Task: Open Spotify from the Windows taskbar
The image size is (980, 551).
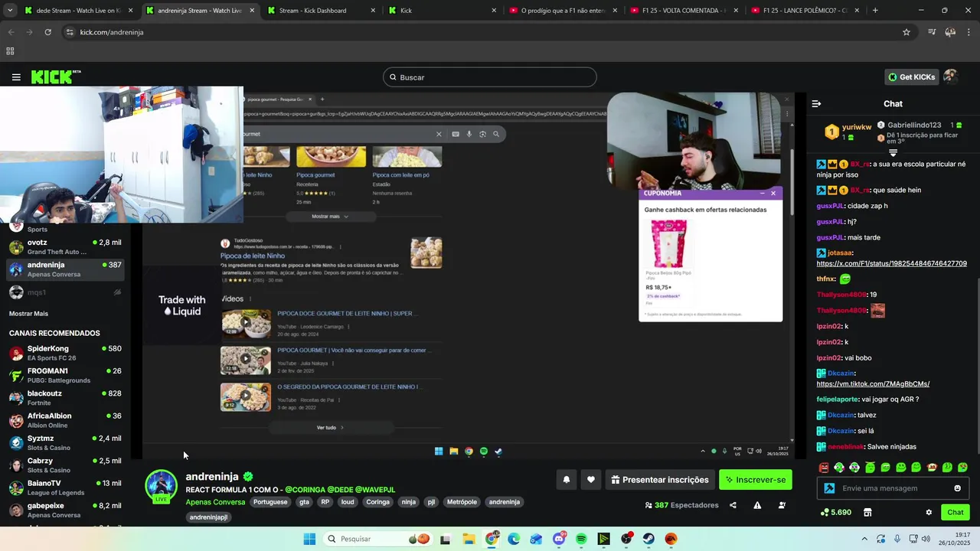Action: (581, 539)
